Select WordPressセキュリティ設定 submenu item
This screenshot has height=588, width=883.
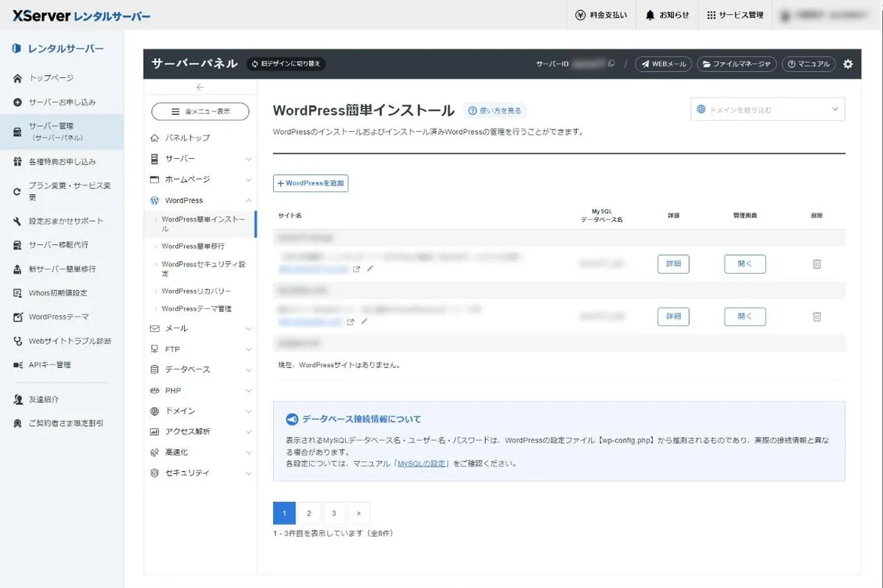point(203,269)
